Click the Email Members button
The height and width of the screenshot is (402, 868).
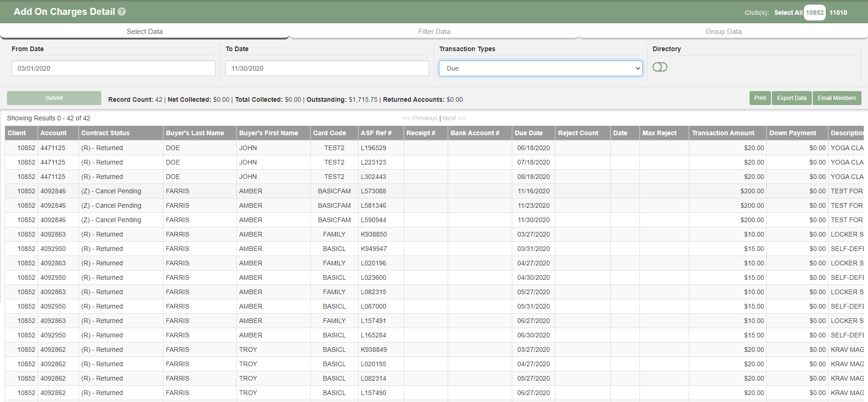[837, 98]
